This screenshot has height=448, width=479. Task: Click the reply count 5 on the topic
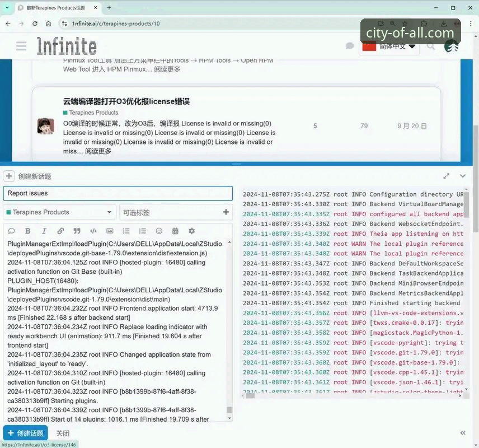click(315, 126)
